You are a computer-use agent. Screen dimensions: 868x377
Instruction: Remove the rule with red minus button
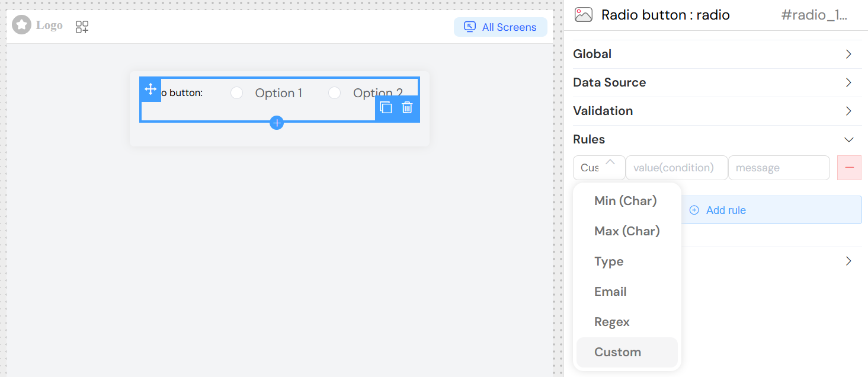tap(849, 168)
